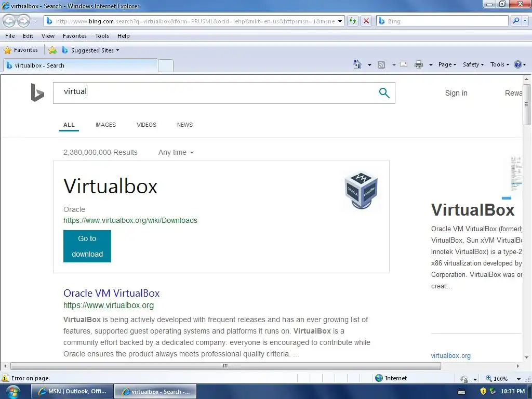Open search provider options dropdown
This screenshot has height=399, width=532.
coord(525,21)
